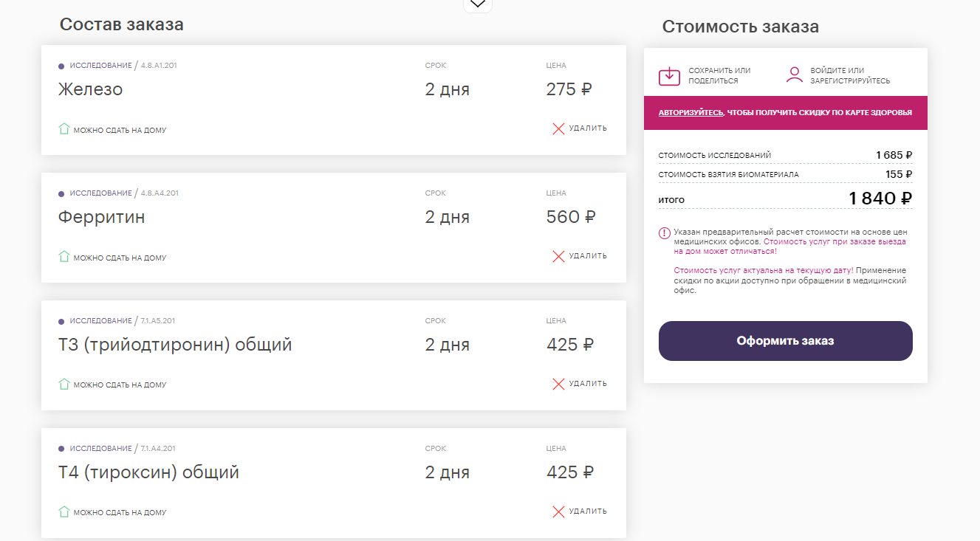Expand the chevron arrow at page top

(x=478, y=4)
